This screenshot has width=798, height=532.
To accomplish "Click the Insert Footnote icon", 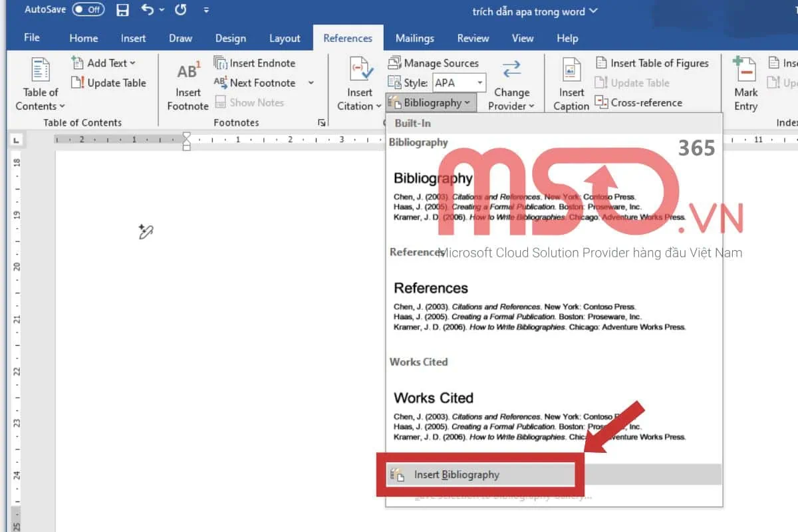I will click(188, 70).
